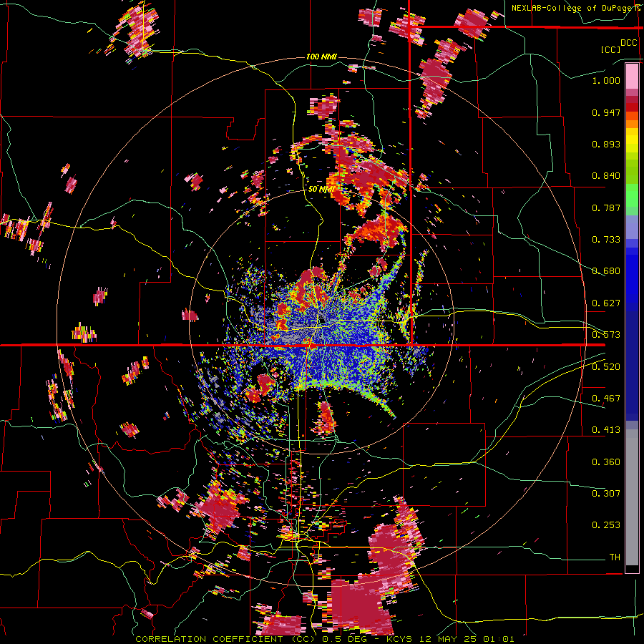Click the DCC product label
The image size is (644, 644).
tap(628, 43)
